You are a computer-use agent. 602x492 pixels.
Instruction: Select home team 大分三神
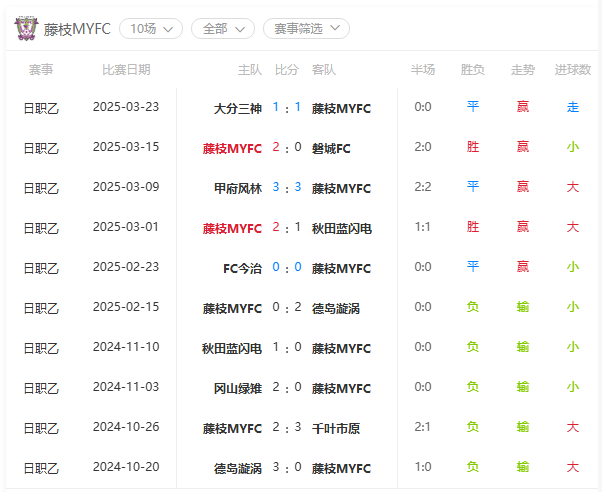pos(238,109)
